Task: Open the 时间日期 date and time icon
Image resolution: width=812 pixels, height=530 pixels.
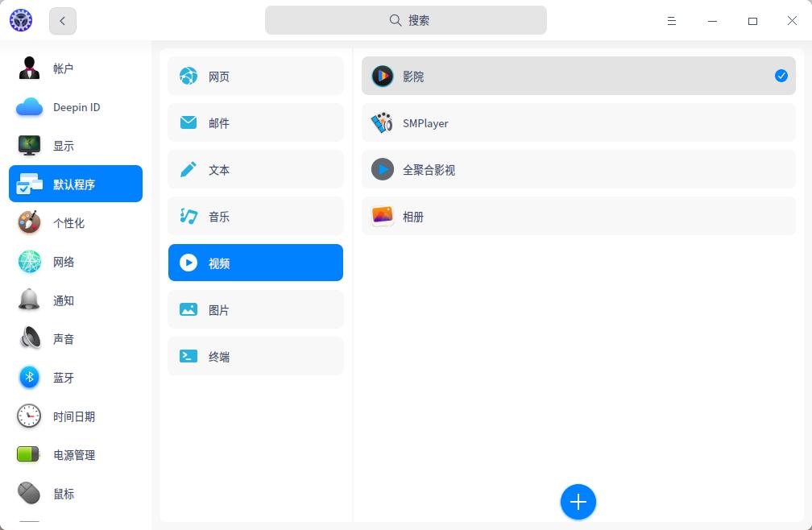Action: [29, 416]
